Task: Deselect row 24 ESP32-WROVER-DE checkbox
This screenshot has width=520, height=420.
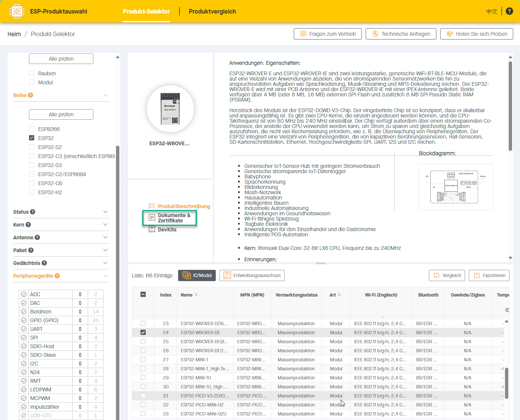Action: [x=143, y=332]
